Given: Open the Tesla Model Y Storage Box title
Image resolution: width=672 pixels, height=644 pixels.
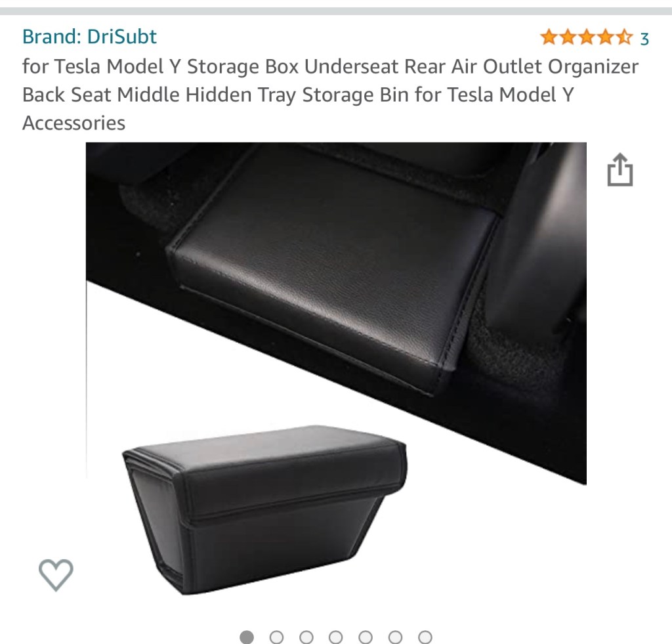Looking at the screenshot, I should pos(330,95).
